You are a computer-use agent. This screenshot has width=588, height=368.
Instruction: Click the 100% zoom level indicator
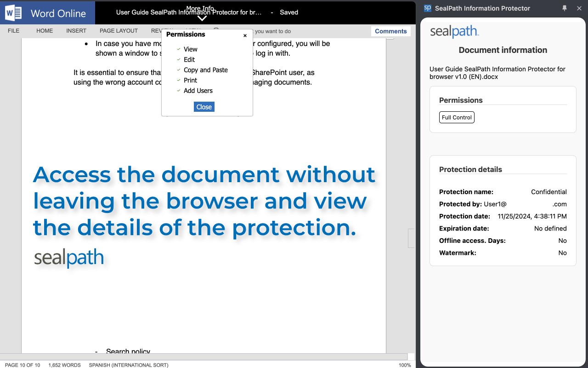(405, 365)
